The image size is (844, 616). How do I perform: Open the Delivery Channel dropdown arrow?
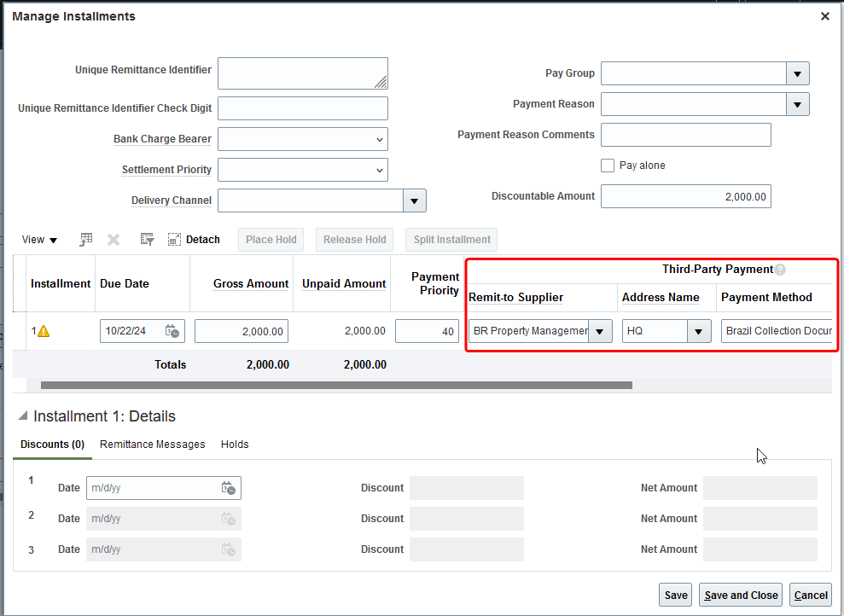pos(415,200)
